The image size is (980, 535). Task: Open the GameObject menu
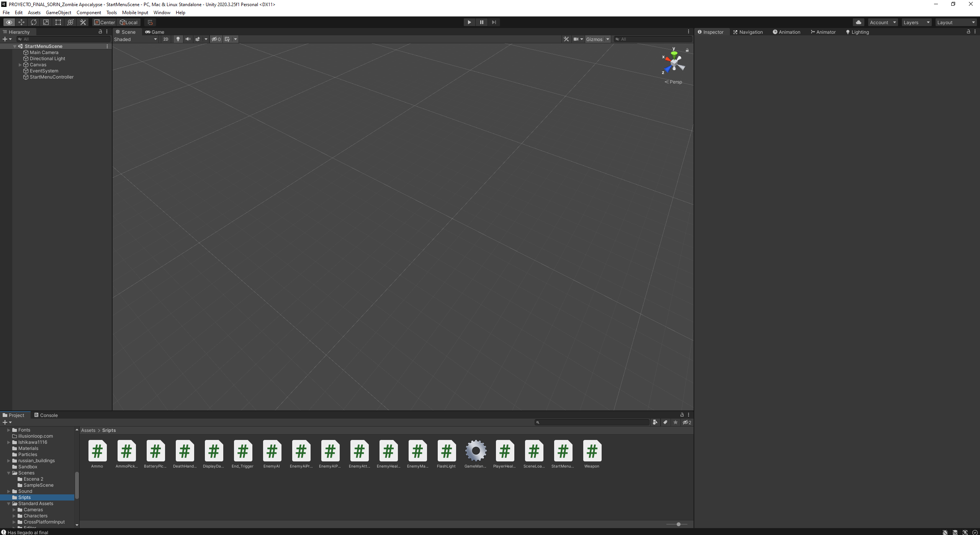(58, 12)
